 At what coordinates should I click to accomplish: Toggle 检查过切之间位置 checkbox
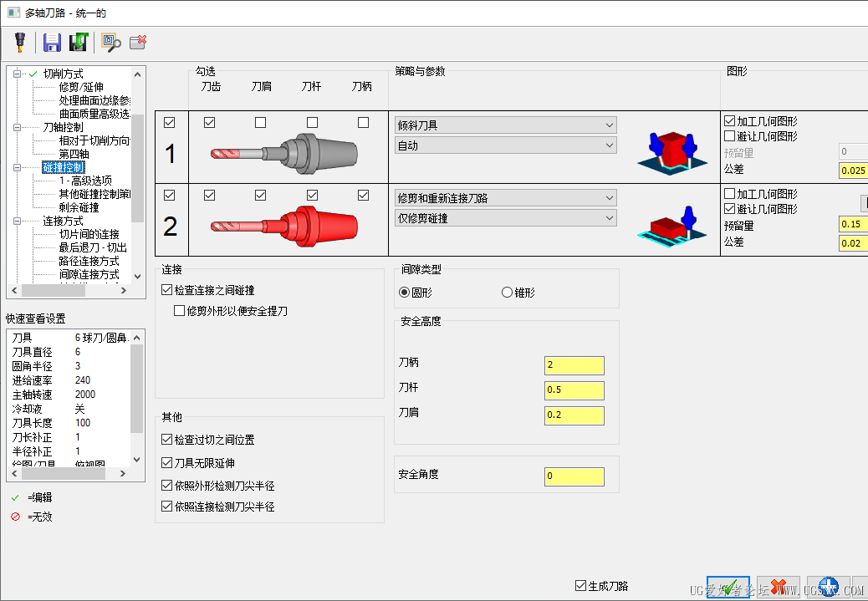(166, 440)
